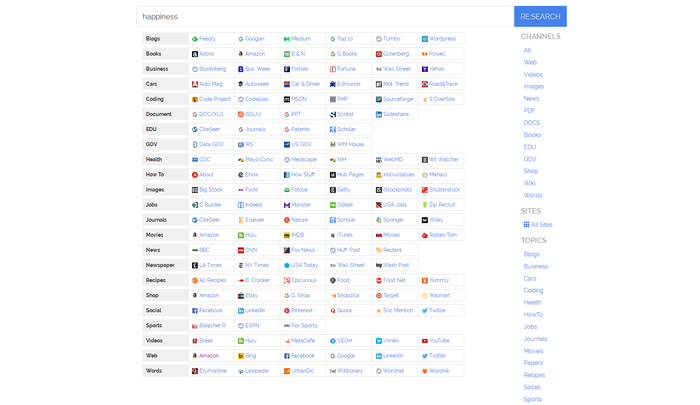This screenshot has height=405, width=700.
Task: Open the US GOV link in GOV row
Action: click(x=301, y=144)
